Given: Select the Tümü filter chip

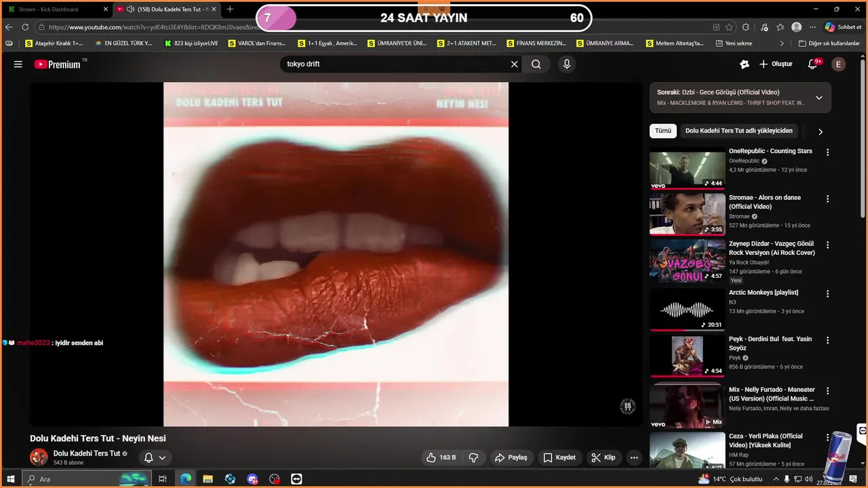Looking at the screenshot, I should (663, 131).
